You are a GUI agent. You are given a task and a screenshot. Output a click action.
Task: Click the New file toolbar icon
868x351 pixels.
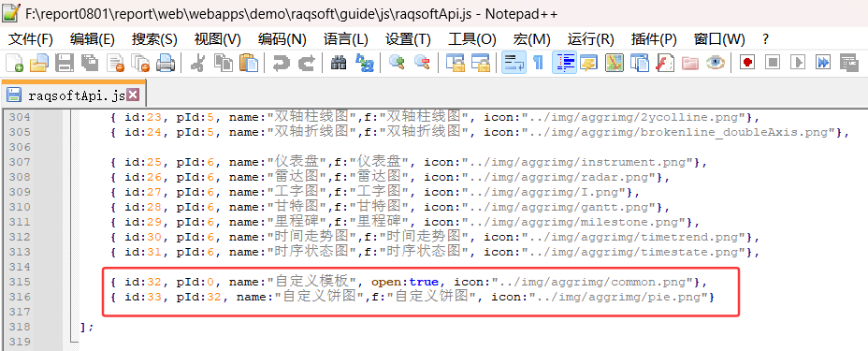(15, 63)
